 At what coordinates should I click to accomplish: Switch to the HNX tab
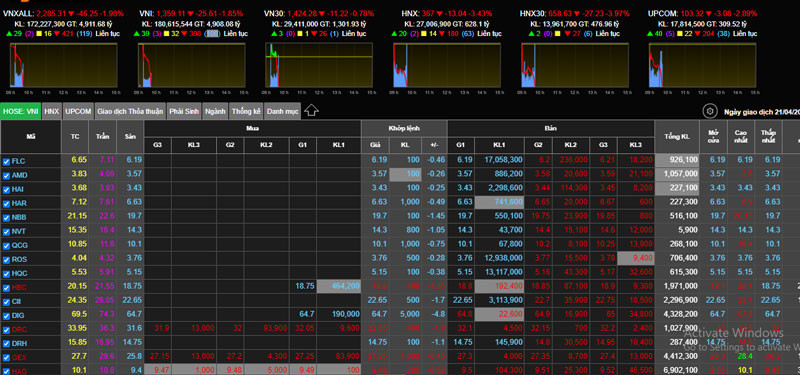pyautogui.click(x=52, y=111)
